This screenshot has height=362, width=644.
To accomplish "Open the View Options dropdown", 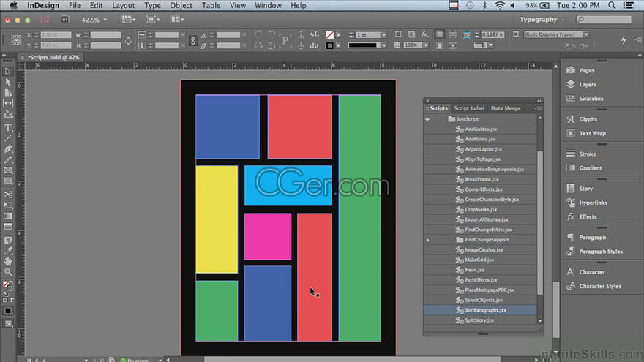I will (129, 19).
